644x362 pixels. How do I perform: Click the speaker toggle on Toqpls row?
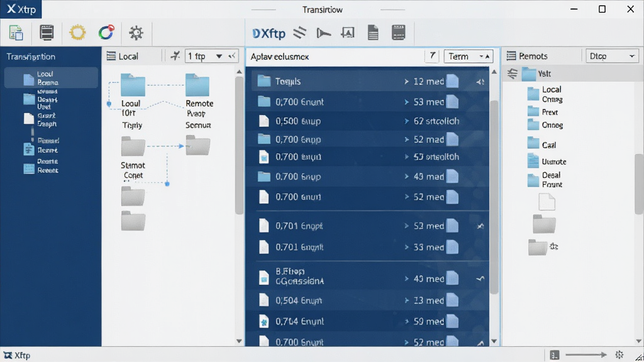tap(480, 82)
